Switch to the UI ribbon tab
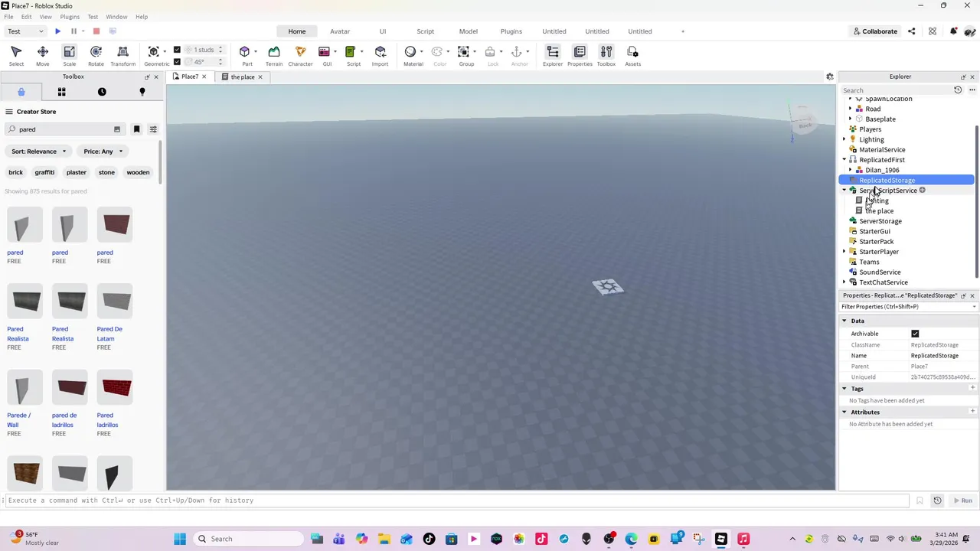This screenshot has width=980, height=551. click(383, 31)
